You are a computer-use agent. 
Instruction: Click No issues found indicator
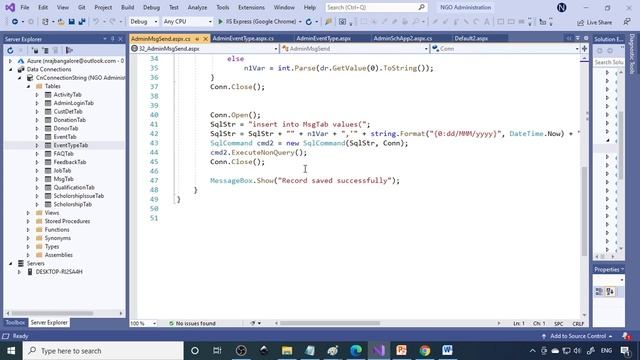point(192,323)
